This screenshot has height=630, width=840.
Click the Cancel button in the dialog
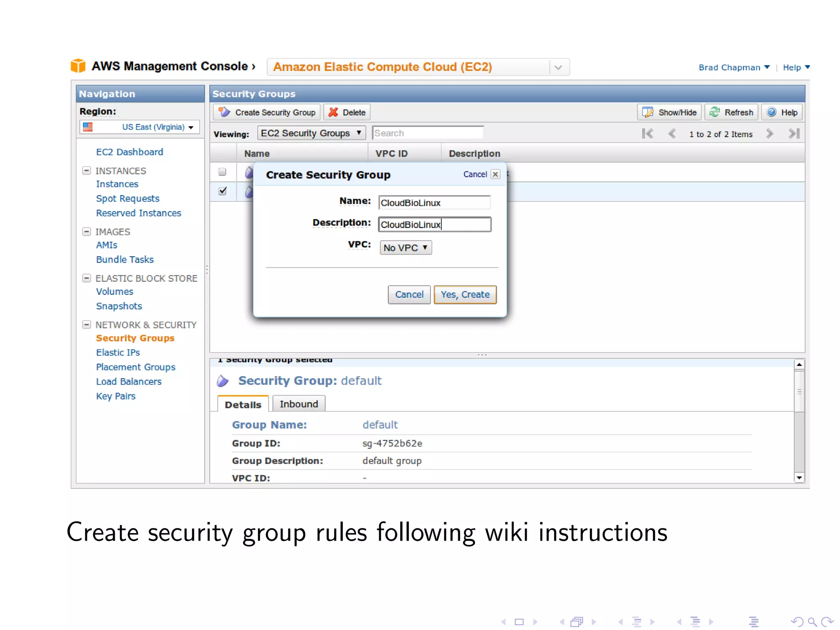point(409,294)
